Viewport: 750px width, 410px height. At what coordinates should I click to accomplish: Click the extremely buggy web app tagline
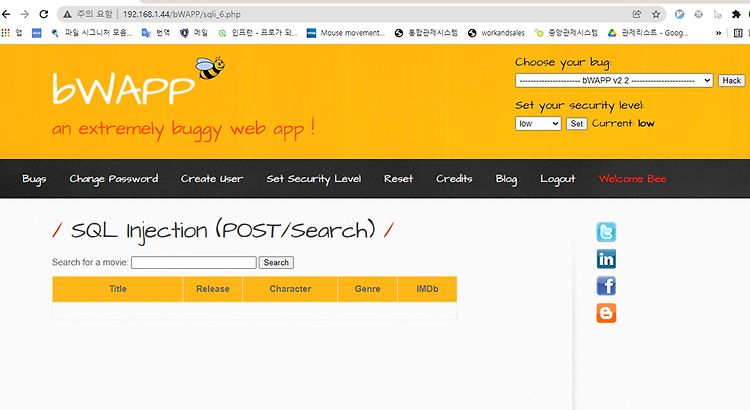183,129
